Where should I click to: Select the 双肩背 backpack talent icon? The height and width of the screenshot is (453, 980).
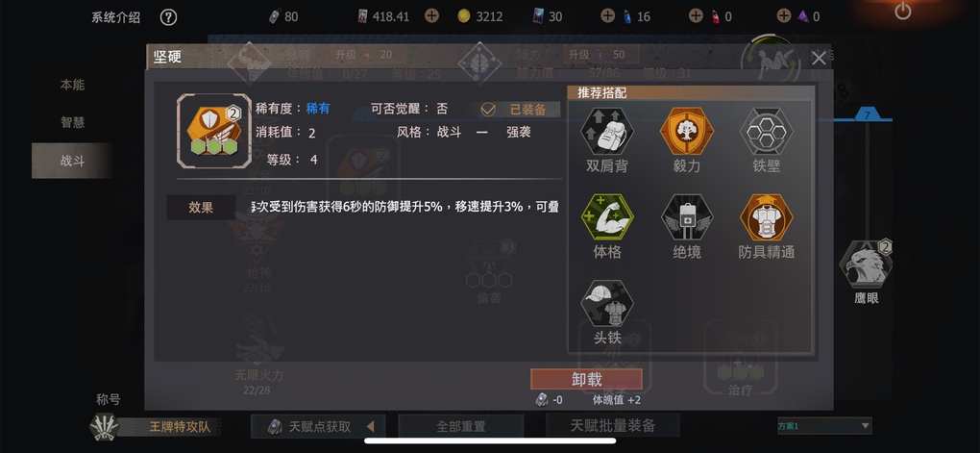(x=607, y=131)
